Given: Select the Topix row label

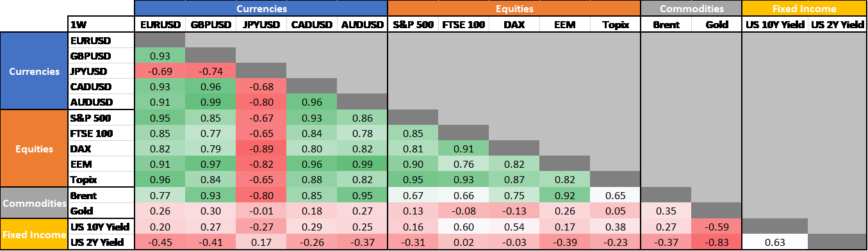Looking at the screenshot, I should click(x=101, y=179).
